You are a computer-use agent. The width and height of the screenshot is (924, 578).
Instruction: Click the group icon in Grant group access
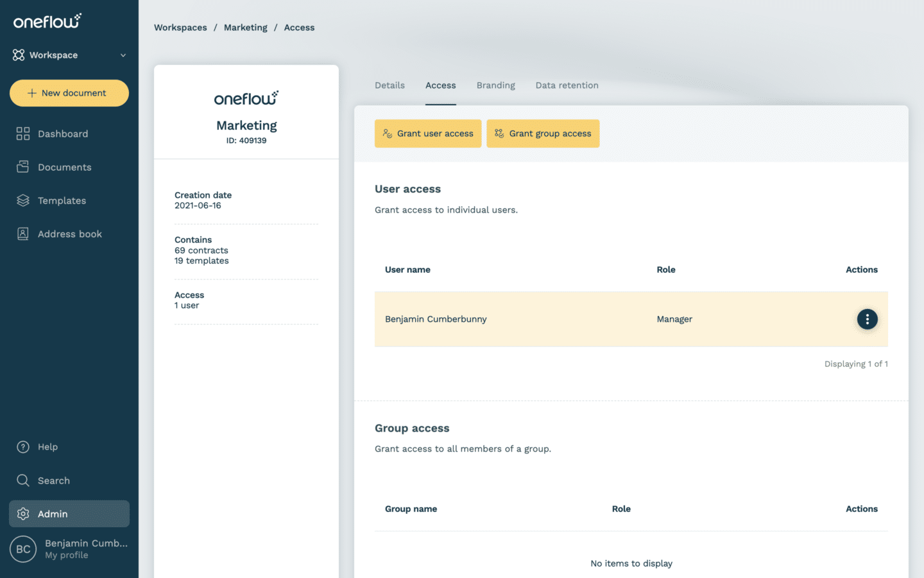[x=499, y=134]
